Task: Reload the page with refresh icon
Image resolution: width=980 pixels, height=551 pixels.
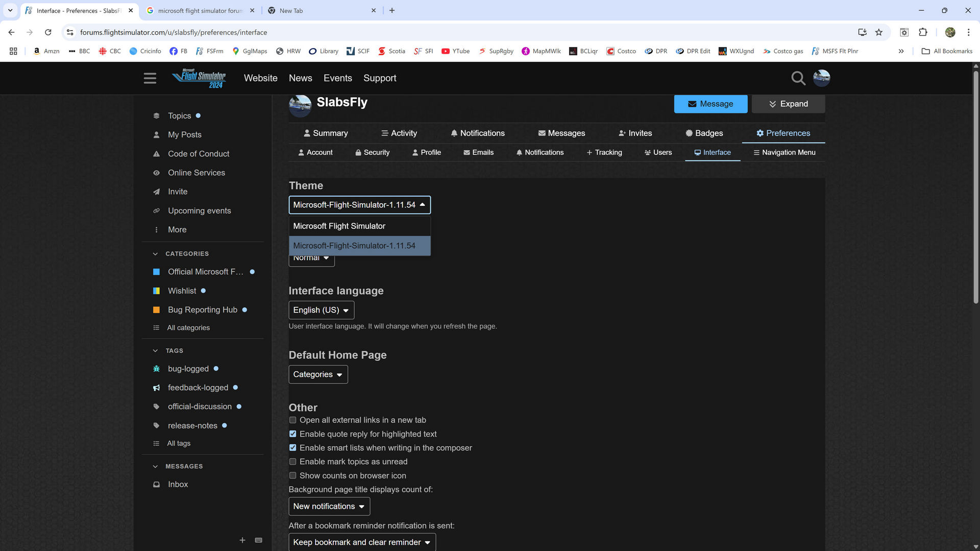Action: (48, 32)
